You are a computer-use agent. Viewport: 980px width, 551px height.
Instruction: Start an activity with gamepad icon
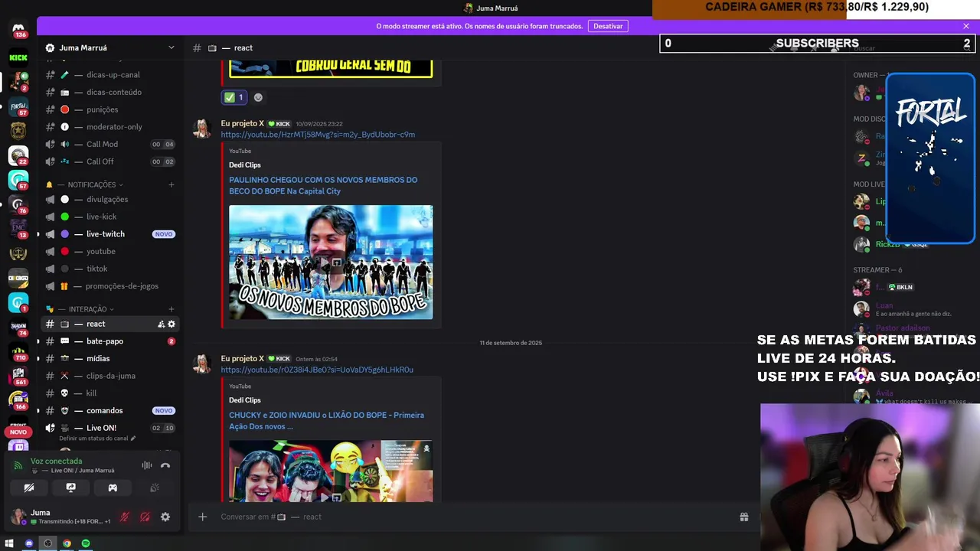[113, 487]
